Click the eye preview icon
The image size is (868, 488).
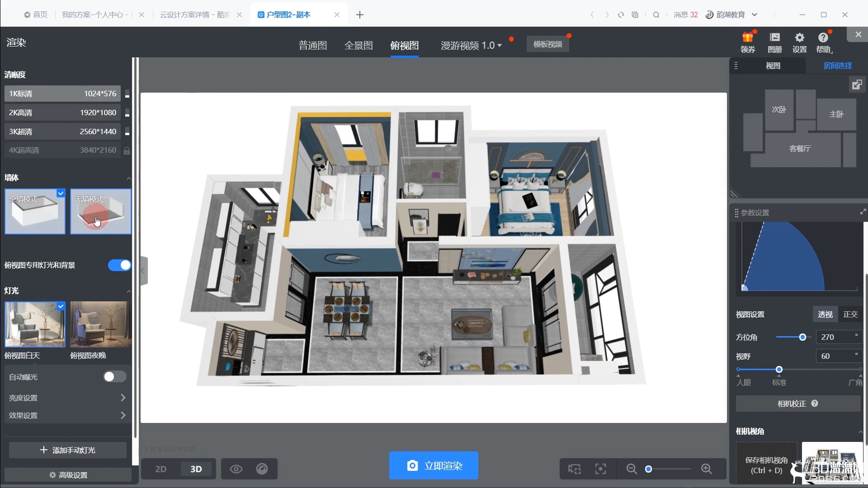[x=236, y=468]
